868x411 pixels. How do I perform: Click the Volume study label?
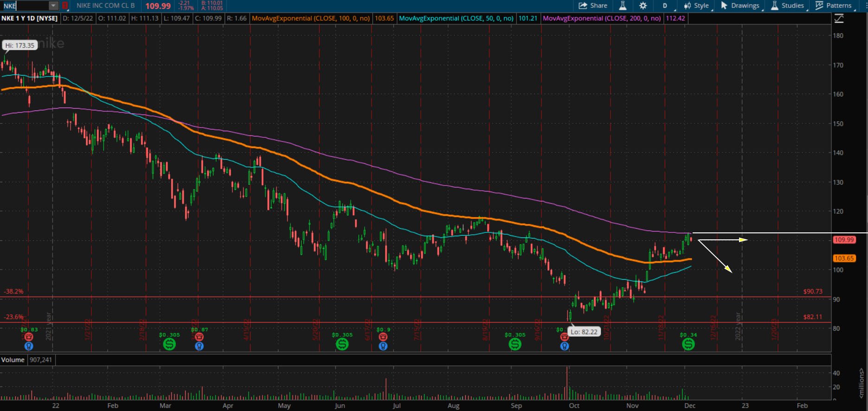click(13, 360)
